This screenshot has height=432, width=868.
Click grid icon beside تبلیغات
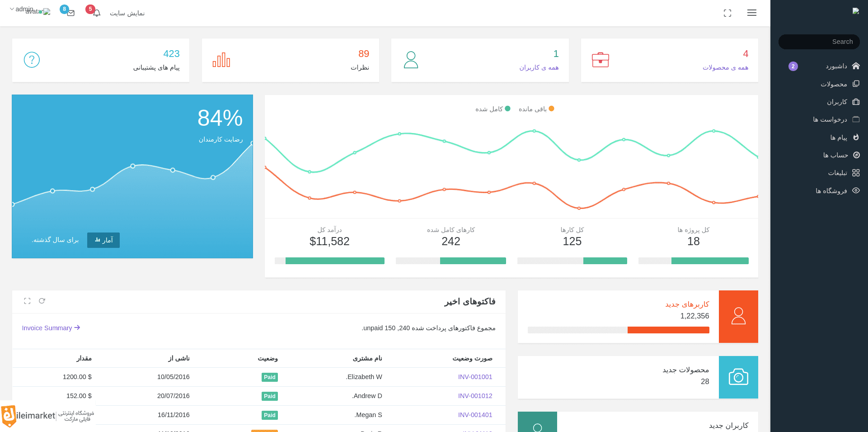(x=856, y=173)
